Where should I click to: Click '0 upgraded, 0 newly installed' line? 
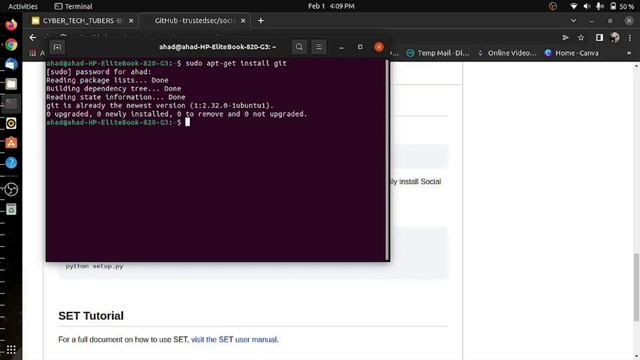coord(176,114)
